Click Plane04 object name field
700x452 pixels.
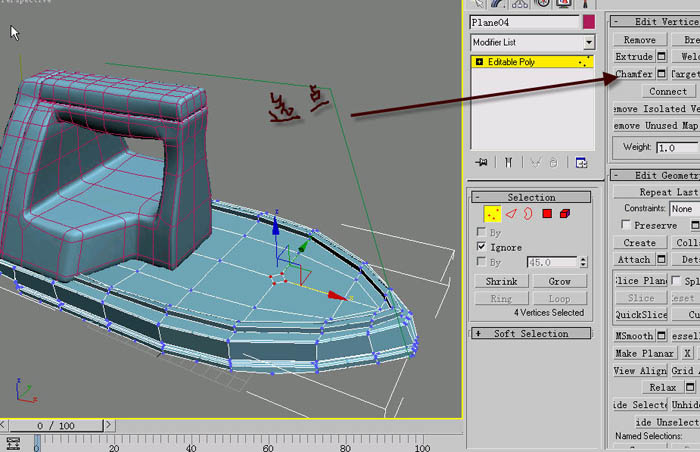point(525,22)
